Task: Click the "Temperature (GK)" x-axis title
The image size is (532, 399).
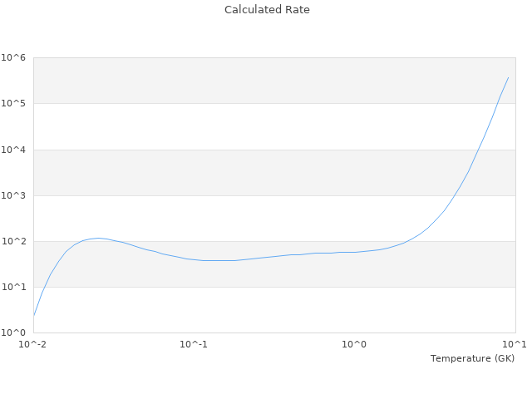Action: click(x=472, y=358)
